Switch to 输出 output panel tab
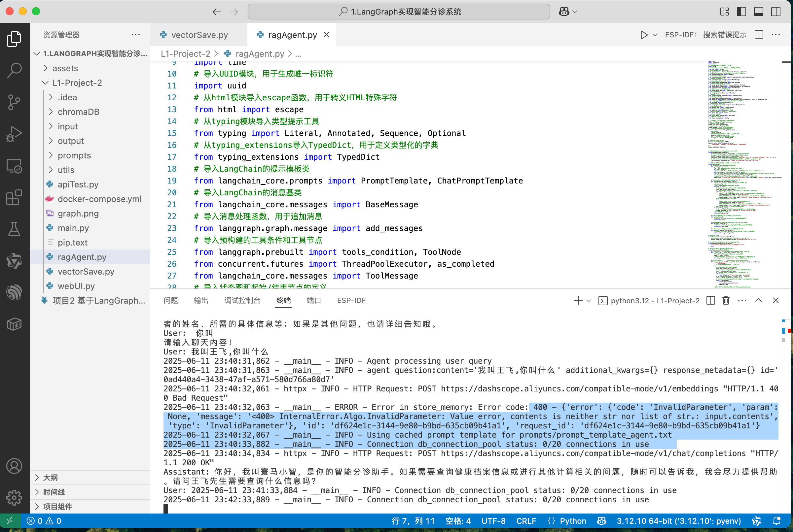Screen dimensions: 793x532 (201, 300)
